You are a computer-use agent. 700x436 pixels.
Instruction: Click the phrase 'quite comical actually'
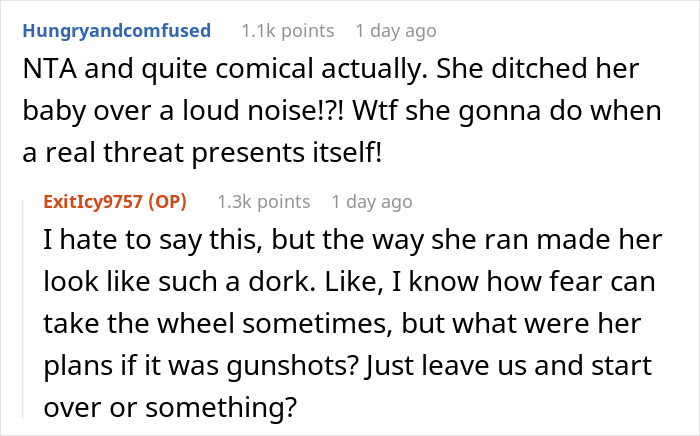click(x=281, y=69)
